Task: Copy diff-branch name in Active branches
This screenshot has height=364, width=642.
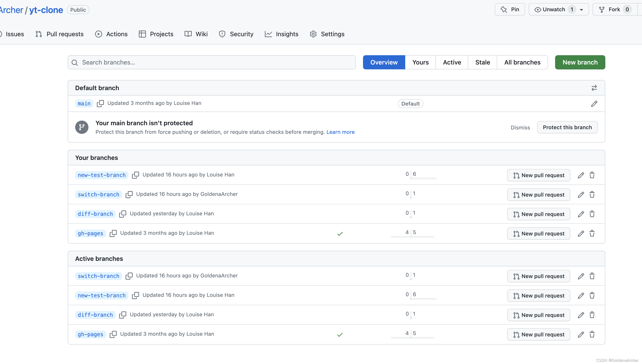Action: [x=123, y=315]
